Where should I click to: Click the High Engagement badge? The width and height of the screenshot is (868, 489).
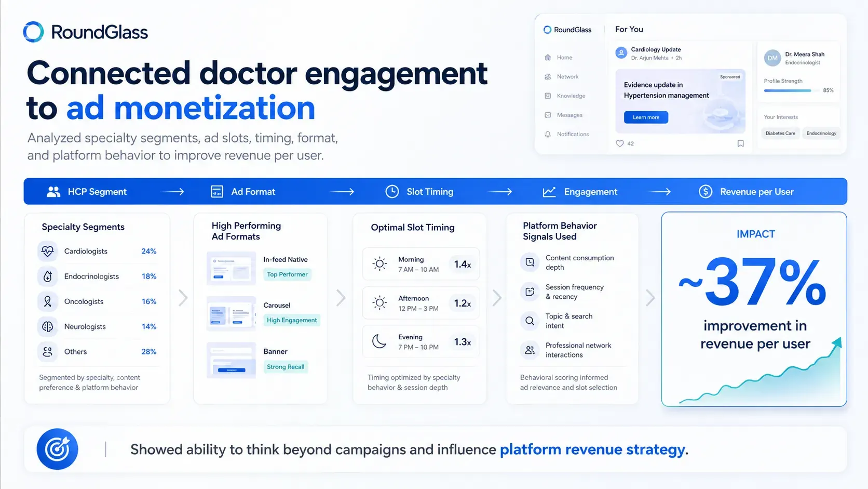tap(292, 320)
